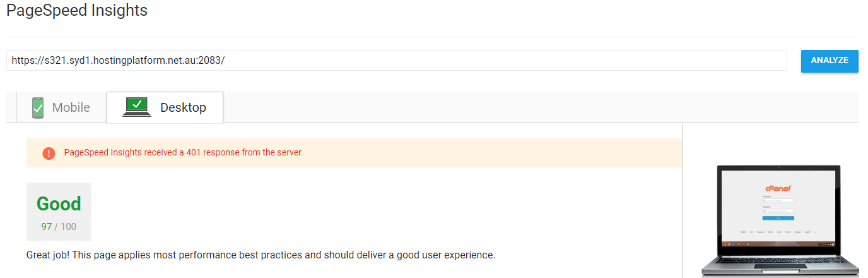Open the laptop page preview thumbnail
868x278 pixels.
click(x=779, y=221)
